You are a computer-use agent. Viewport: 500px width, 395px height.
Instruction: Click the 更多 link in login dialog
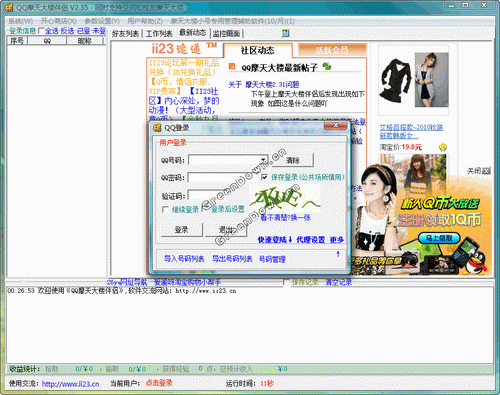coord(337,240)
